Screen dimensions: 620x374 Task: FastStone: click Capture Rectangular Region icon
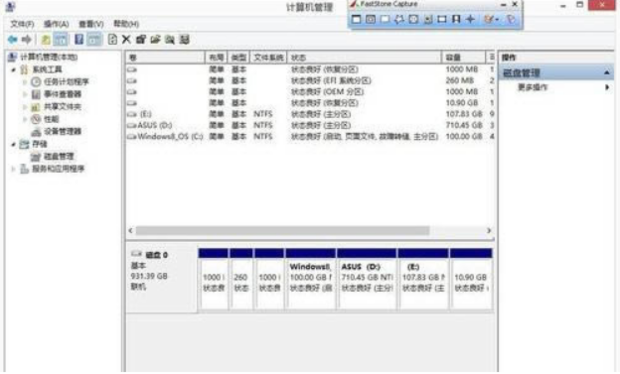coord(385,19)
